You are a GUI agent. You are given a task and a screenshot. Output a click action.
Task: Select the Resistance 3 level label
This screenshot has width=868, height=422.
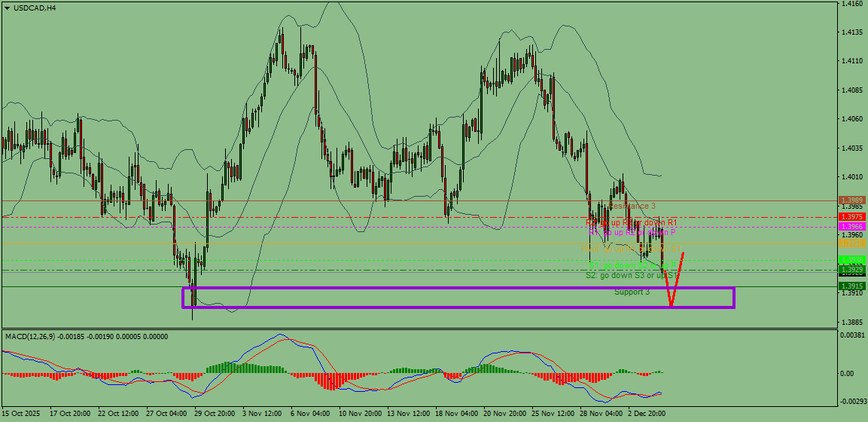[632, 206]
